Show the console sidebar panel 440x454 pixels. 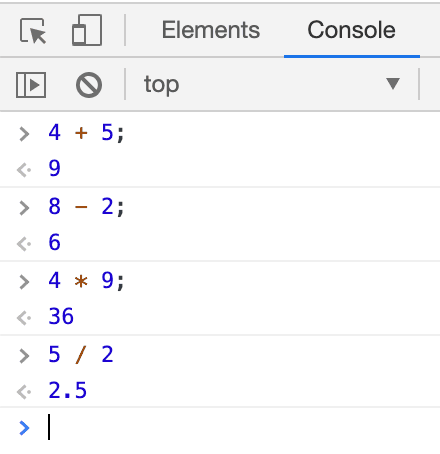[31, 85]
